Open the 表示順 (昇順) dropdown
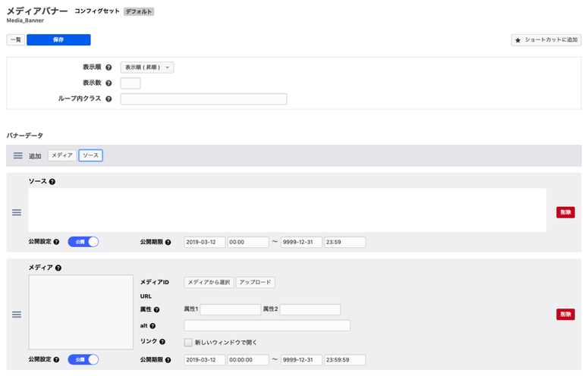This screenshot has height=376, width=588. point(147,67)
